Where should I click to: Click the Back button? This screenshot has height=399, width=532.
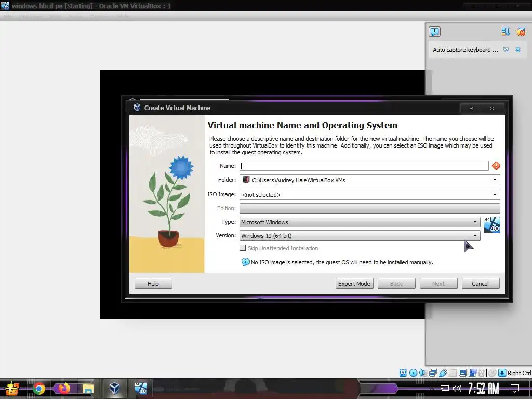coord(396,283)
